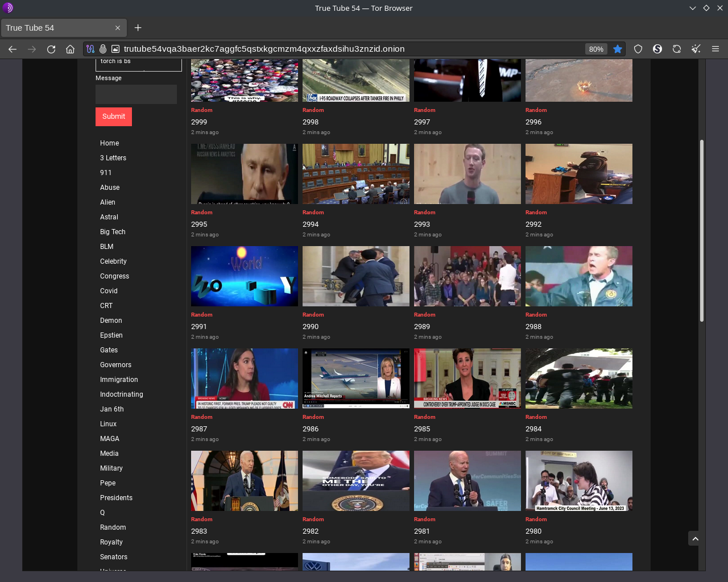Open the CRT category
This screenshot has width=728, height=582.
pos(106,306)
